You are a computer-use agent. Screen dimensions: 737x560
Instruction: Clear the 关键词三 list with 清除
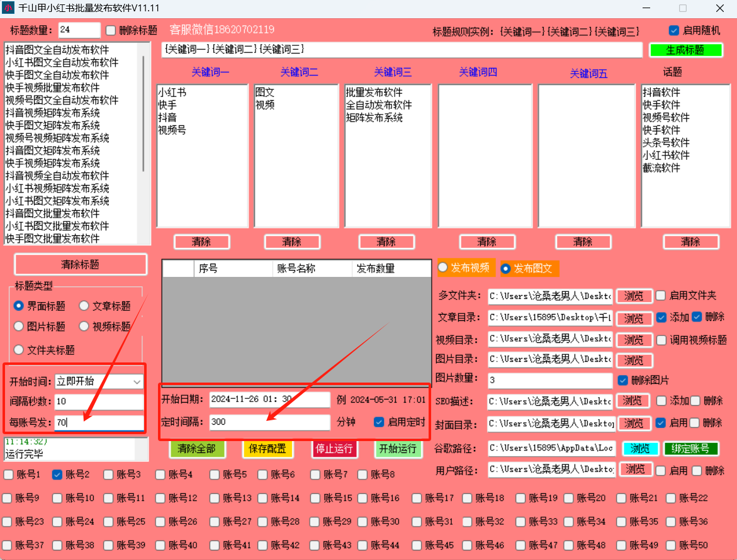click(x=386, y=242)
